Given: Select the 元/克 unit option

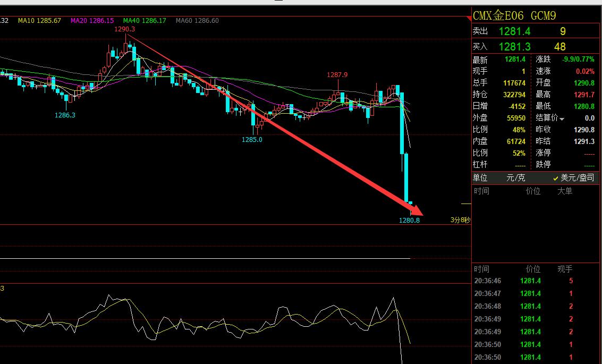Looking at the screenshot, I should [515, 178].
